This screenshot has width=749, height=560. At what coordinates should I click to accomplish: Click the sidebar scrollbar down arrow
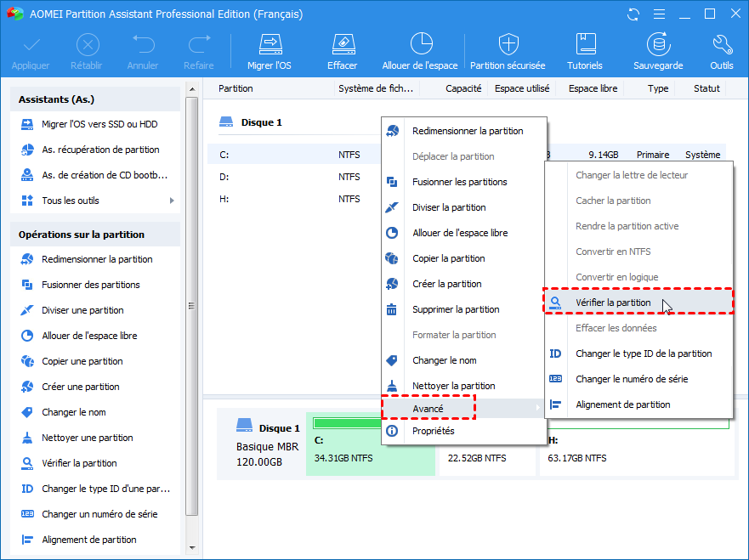coord(192,548)
